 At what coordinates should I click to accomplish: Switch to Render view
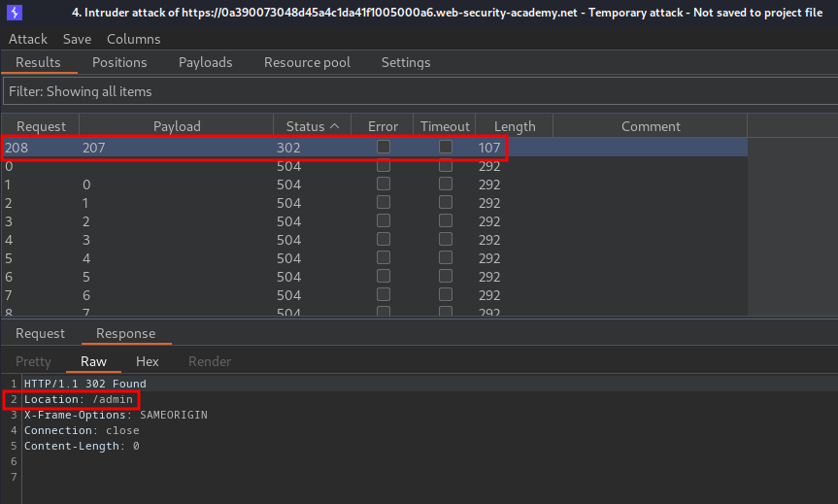point(210,362)
